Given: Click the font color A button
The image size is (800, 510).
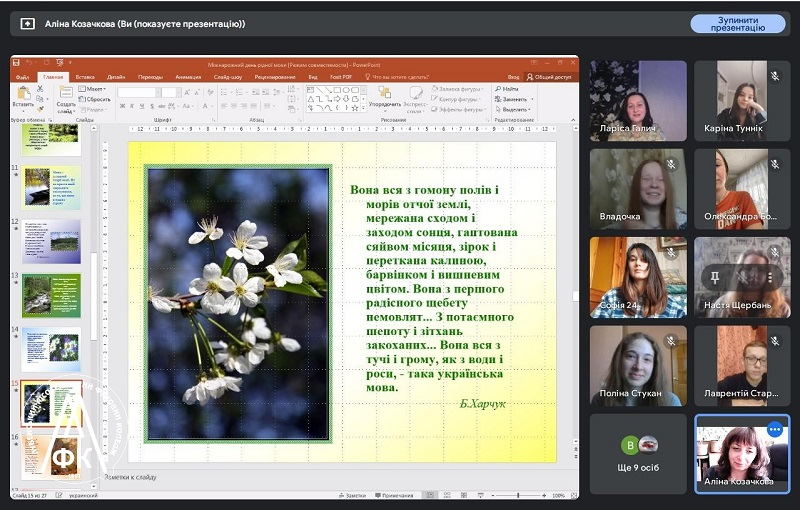Looking at the screenshot, I should pyautogui.click(x=205, y=106).
